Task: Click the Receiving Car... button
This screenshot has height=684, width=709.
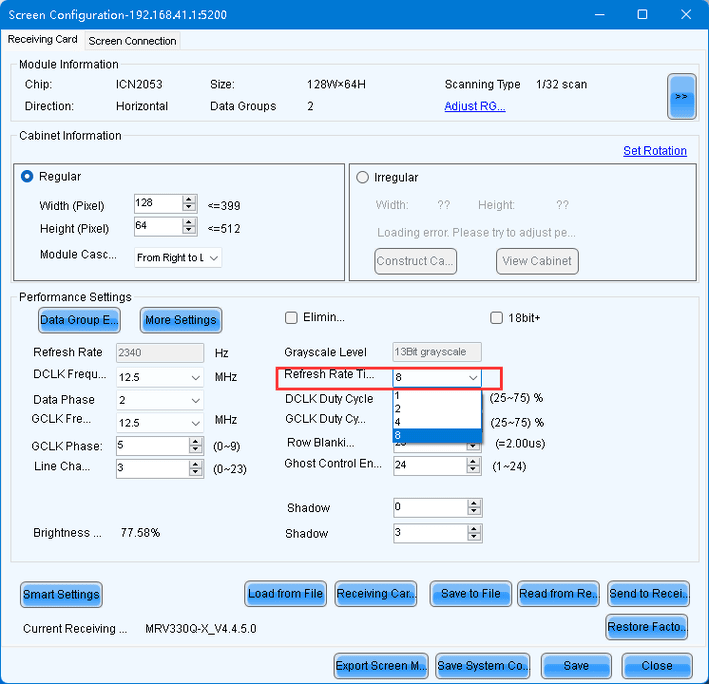Action: (376, 594)
